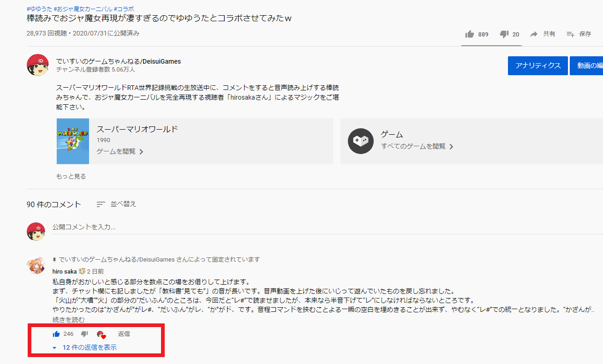Click the 共有 share arrow icon
Screen dimensions: 603x364
[534, 34]
